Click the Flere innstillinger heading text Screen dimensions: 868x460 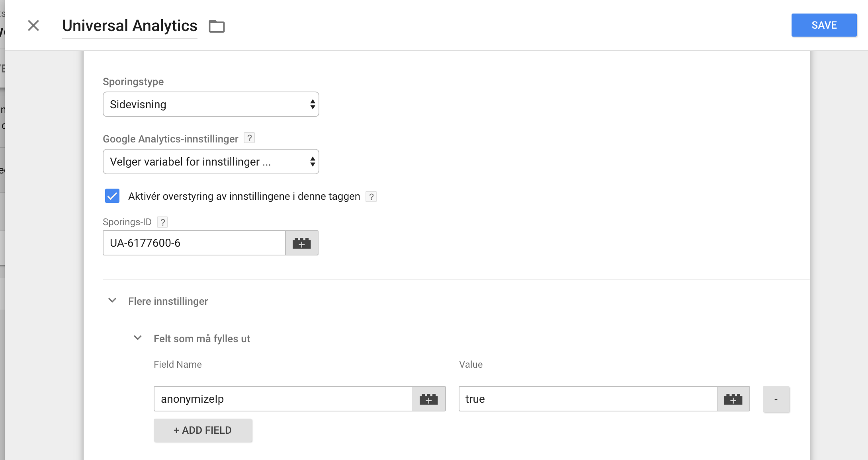coord(168,301)
